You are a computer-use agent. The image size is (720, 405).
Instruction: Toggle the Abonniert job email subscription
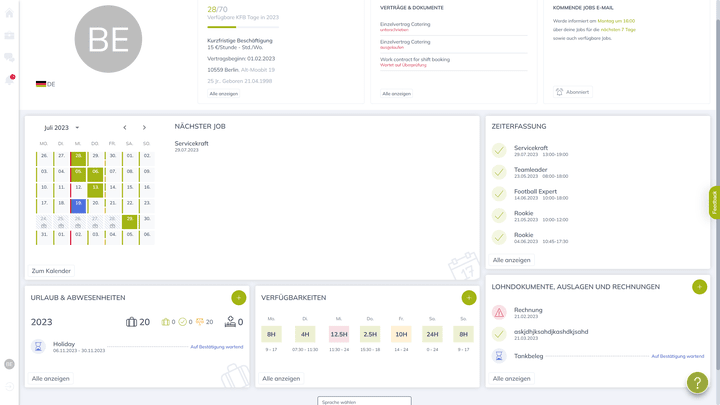coord(573,92)
